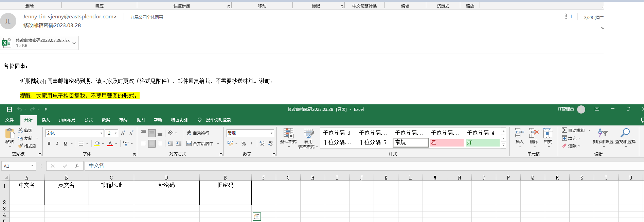
Task: Toggle Italic formatting
Action: [57, 143]
